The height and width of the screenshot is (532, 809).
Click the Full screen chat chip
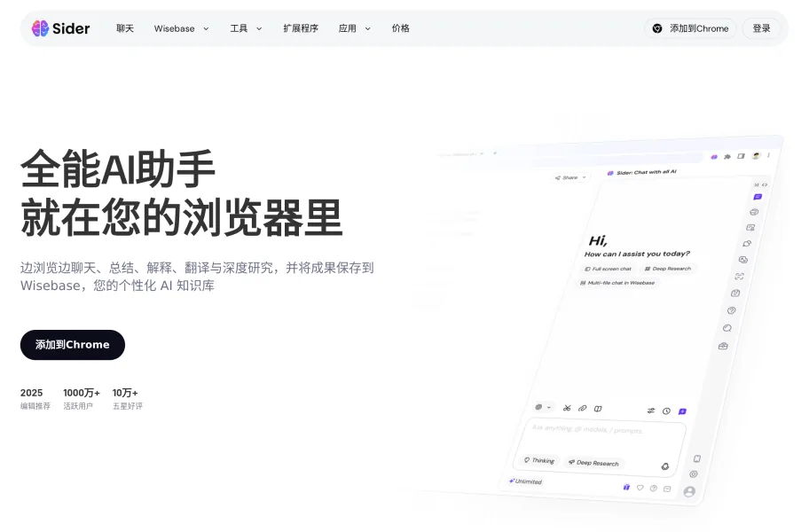(x=608, y=269)
